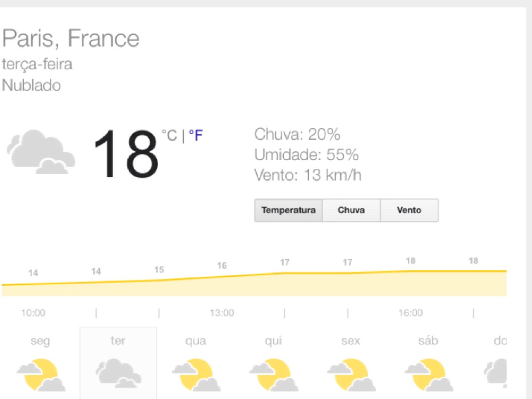Switch to the Chuva chart

coord(351,210)
